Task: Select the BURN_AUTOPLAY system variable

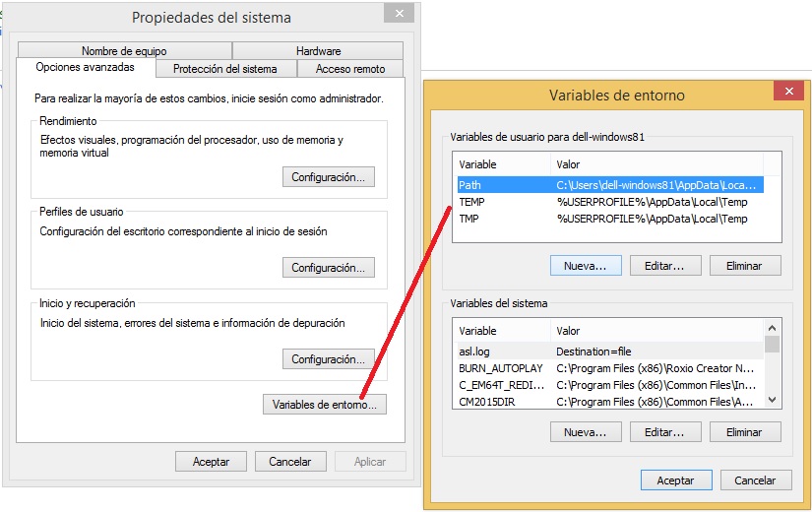Action: 610,368
